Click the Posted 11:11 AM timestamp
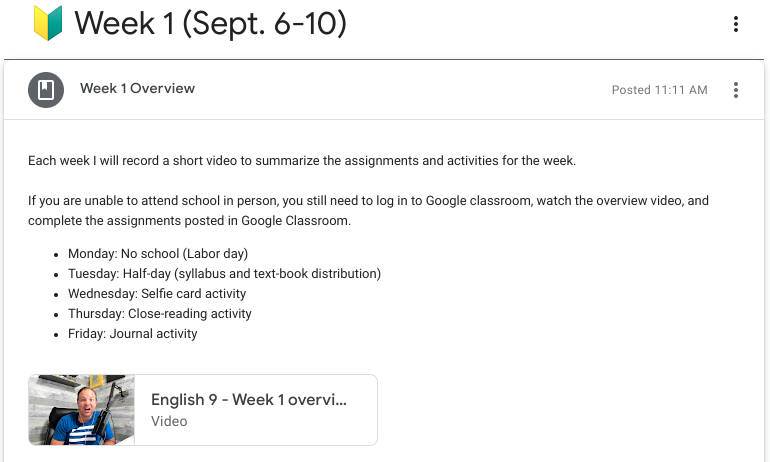 coord(659,90)
